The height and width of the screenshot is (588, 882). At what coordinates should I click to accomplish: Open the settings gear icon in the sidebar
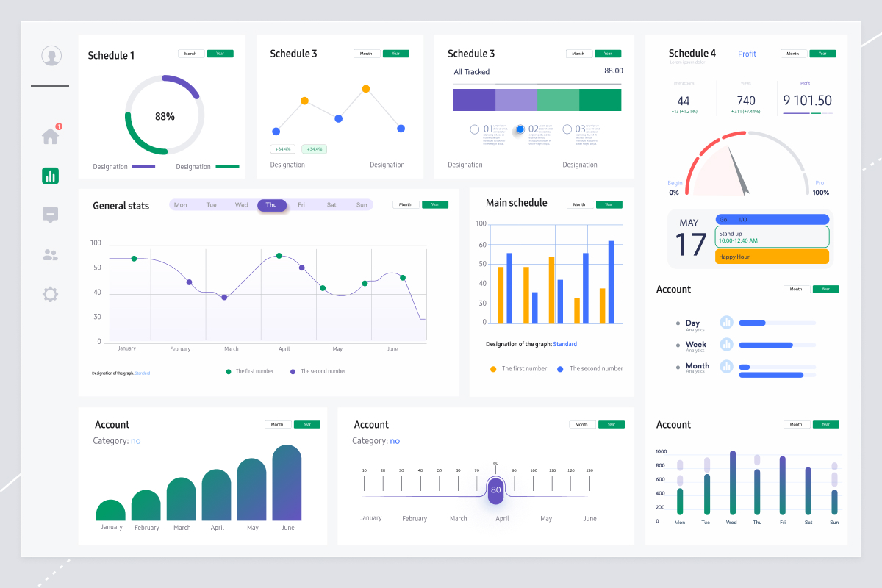pos(49,294)
